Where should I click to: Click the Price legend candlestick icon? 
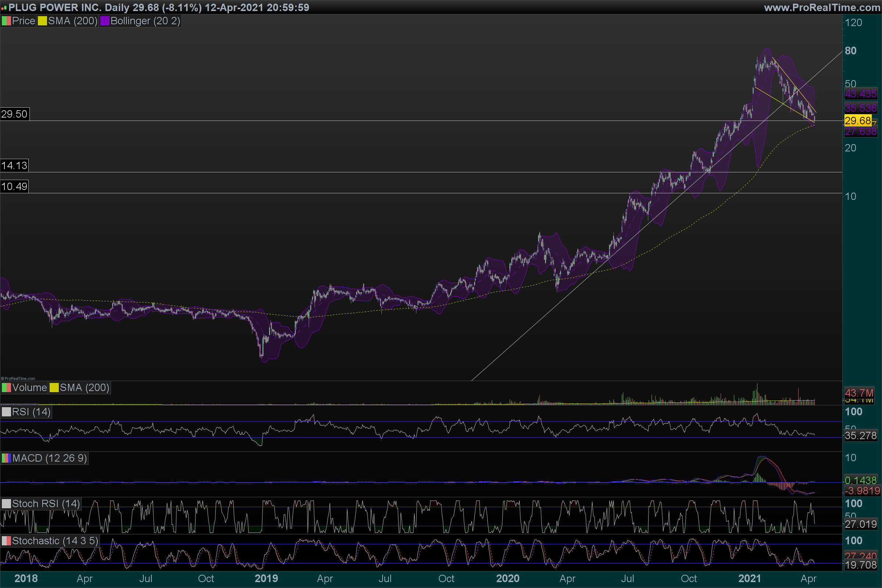point(6,21)
